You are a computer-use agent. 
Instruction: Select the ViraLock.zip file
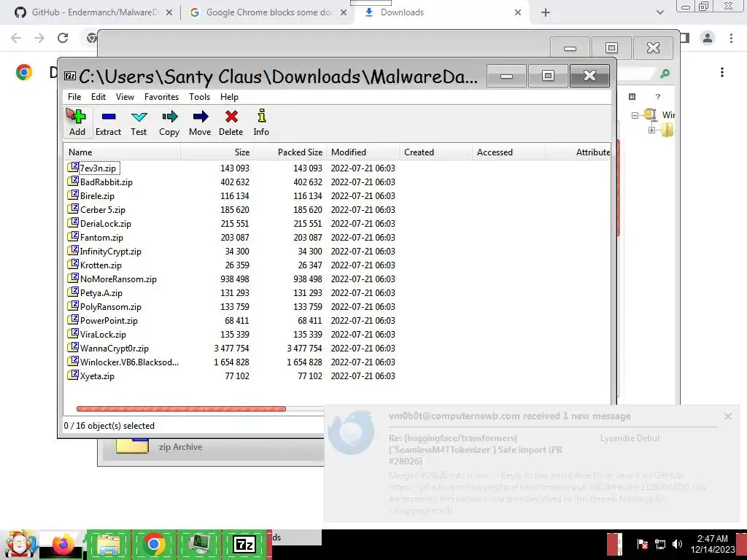pyautogui.click(x=103, y=334)
